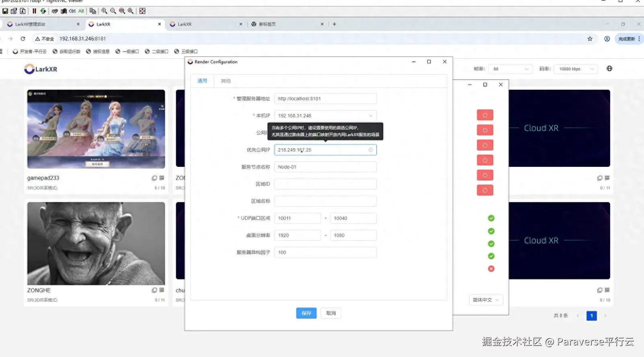Click the copy icon on gamepad233 card

point(154,178)
